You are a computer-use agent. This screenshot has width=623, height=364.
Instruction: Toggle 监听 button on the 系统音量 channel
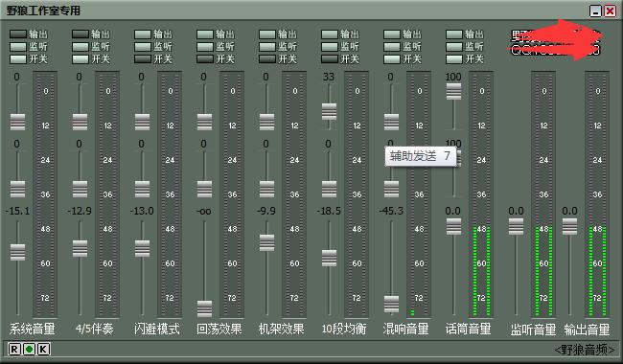(18, 47)
